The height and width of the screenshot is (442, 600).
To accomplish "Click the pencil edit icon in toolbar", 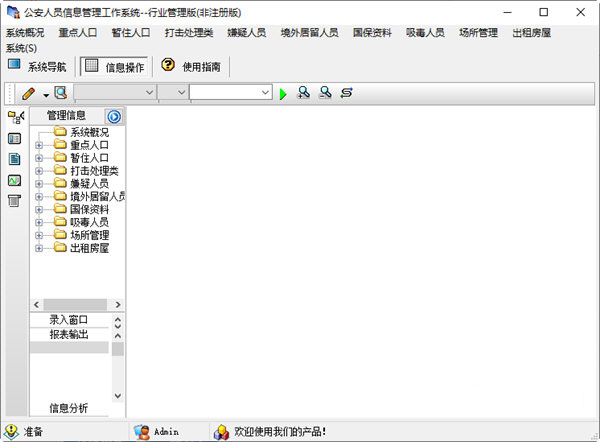I will click(x=28, y=93).
